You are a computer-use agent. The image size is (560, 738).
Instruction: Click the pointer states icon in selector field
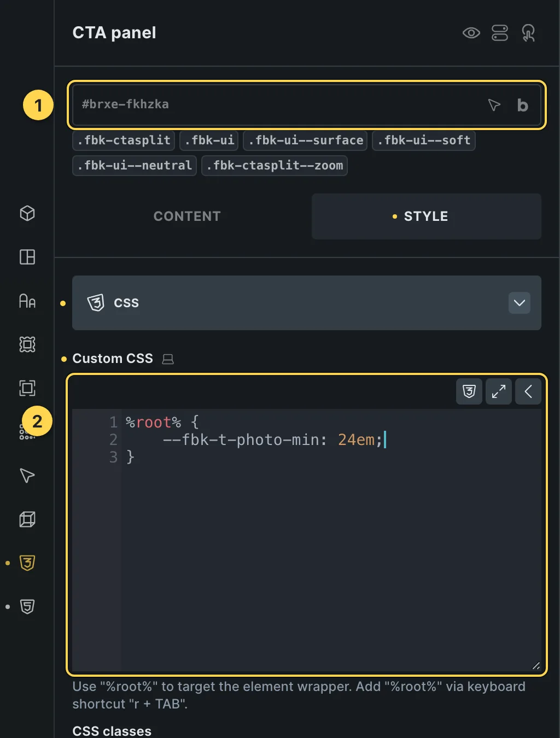pos(494,105)
